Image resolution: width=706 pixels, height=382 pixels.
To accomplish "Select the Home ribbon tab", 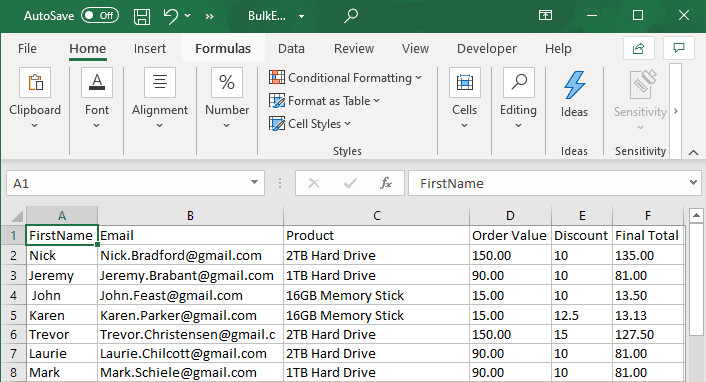I will [88, 48].
